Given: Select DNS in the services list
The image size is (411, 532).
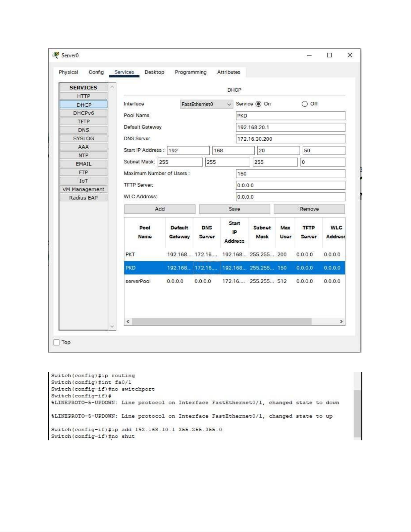Looking at the screenshot, I should point(84,130).
